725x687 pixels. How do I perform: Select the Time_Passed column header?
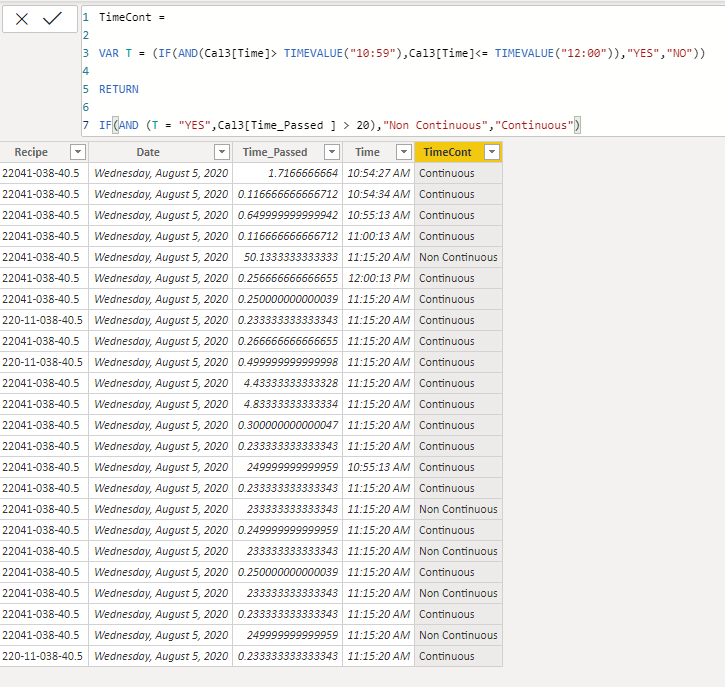point(275,152)
